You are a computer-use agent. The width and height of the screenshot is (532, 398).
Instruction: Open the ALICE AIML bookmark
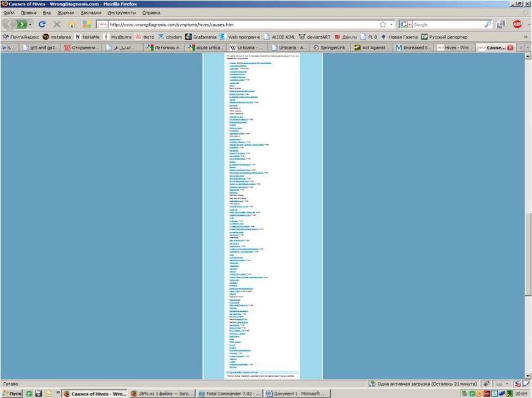click(279, 37)
